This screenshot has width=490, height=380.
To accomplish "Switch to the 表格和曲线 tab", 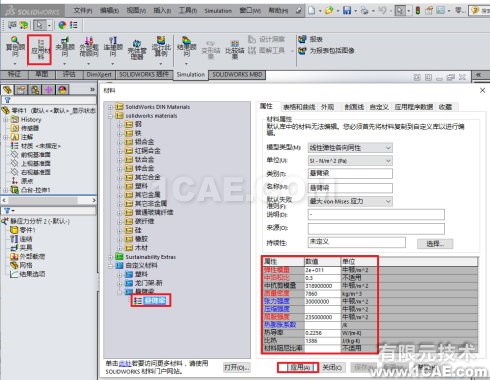I will [299, 107].
